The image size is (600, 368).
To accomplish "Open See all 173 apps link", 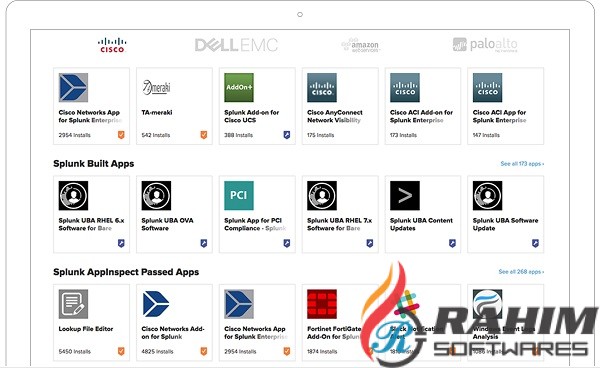I will 522,164.
